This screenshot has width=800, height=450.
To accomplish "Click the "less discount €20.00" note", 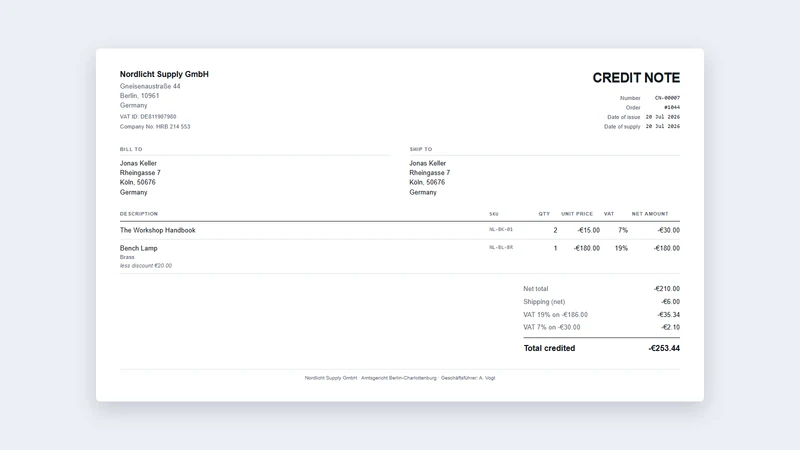I will (146, 266).
